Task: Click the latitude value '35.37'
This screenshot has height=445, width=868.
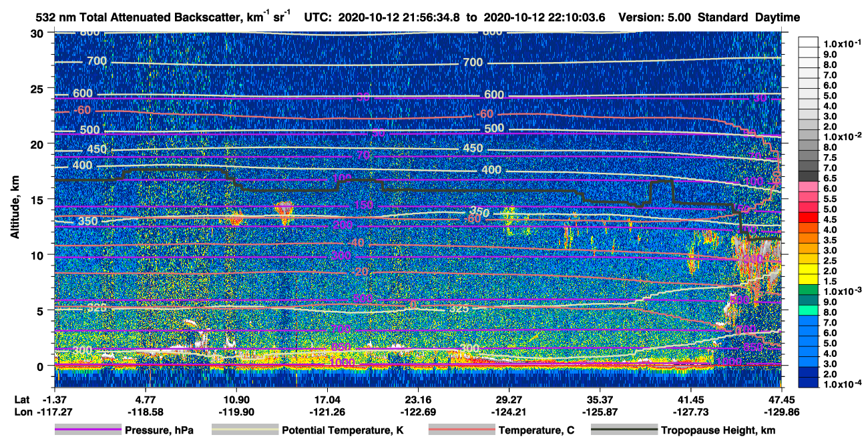Action: tap(600, 399)
